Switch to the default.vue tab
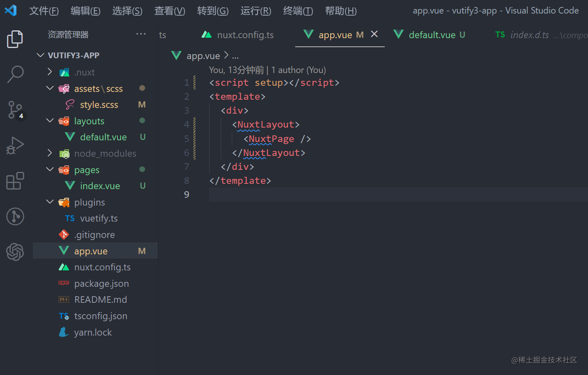Viewport: 588px width, 375px height. point(430,35)
